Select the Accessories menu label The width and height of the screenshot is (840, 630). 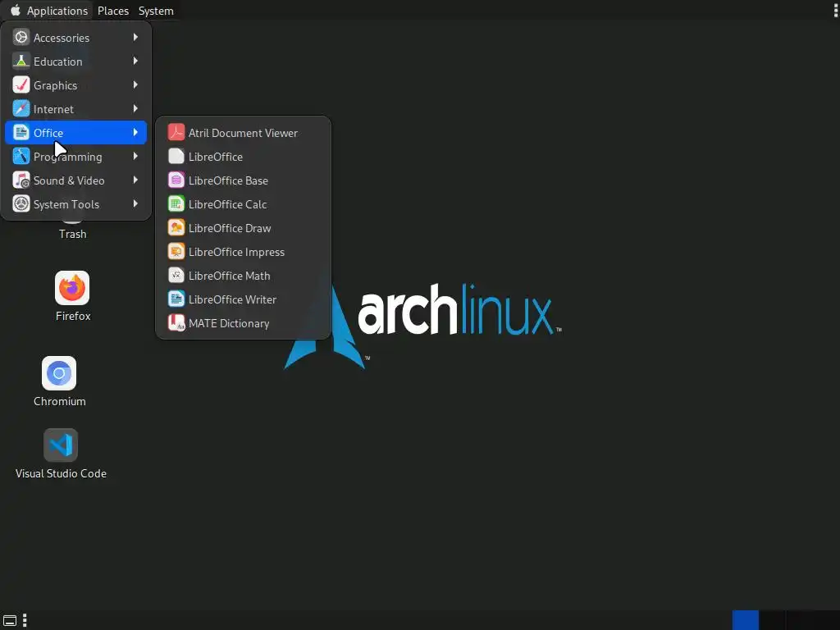tap(61, 38)
